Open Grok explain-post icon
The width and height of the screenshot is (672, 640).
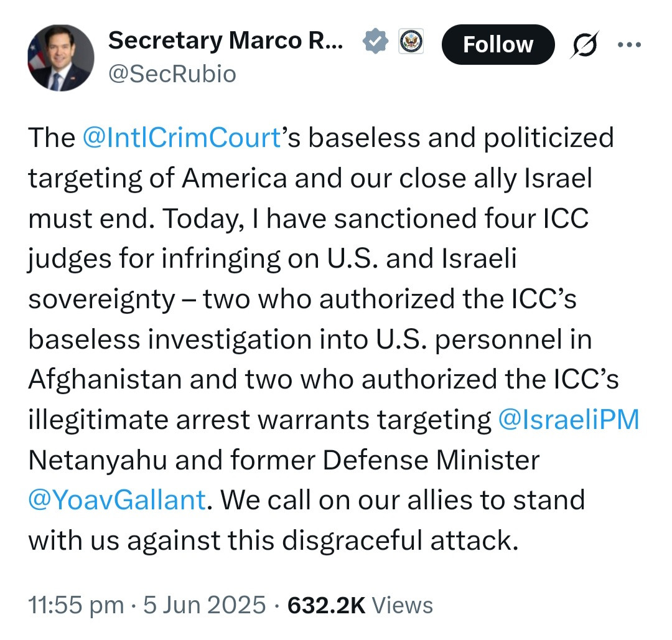click(585, 45)
